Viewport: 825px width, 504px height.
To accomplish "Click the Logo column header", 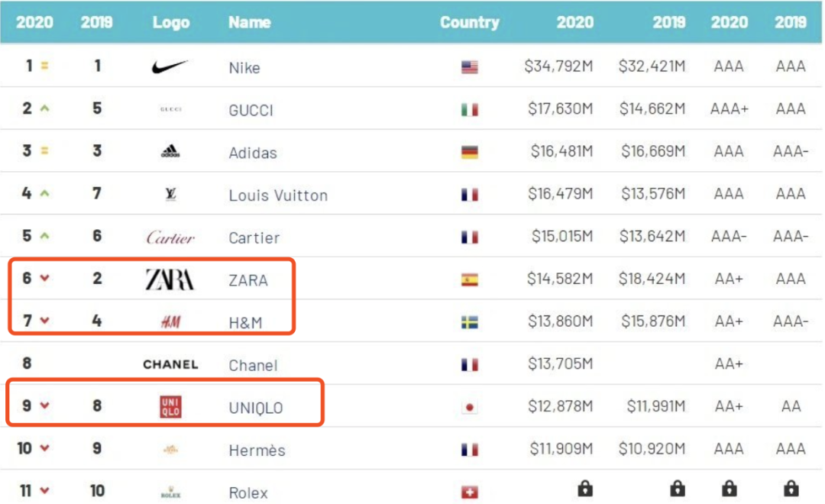I will (170, 22).
